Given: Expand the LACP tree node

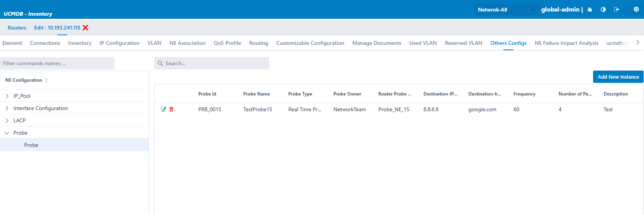Looking at the screenshot, I should point(7,120).
